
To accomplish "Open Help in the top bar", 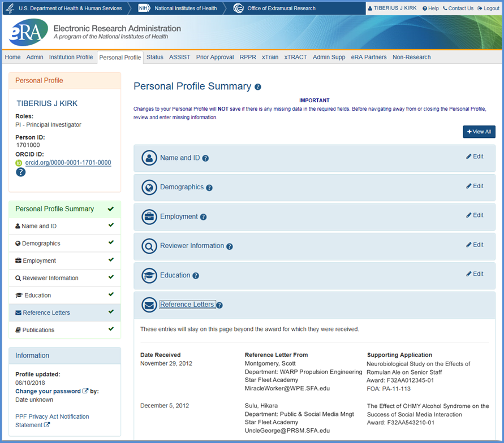I will coord(430,8).
